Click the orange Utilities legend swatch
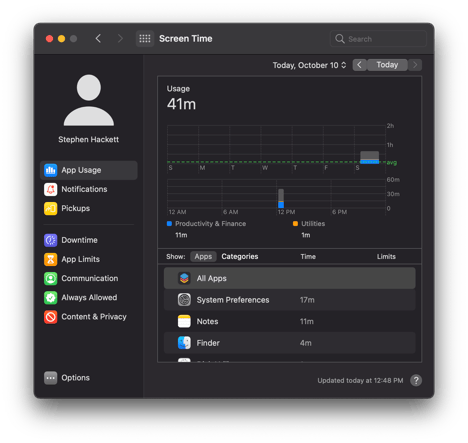Viewport: 468px width, 443px height. 295,224
